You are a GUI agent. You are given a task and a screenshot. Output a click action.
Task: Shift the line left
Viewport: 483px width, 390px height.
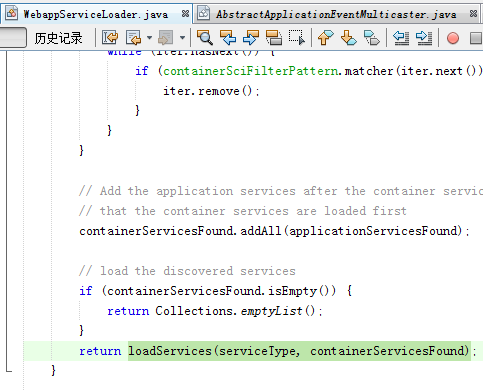pyautogui.click(x=401, y=38)
